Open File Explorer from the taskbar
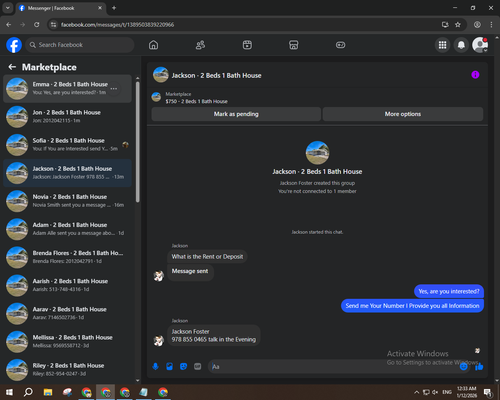The image size is (500, 400). [48, 392]
